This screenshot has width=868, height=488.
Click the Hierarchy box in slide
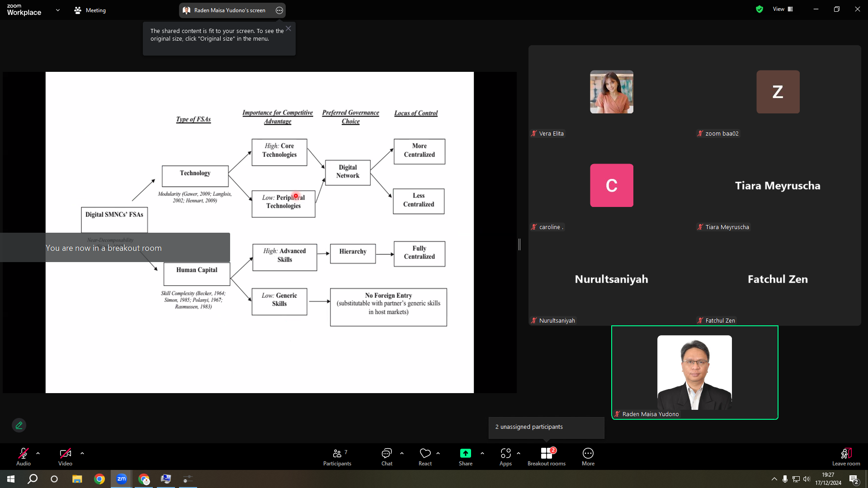(x=353, y=253)
